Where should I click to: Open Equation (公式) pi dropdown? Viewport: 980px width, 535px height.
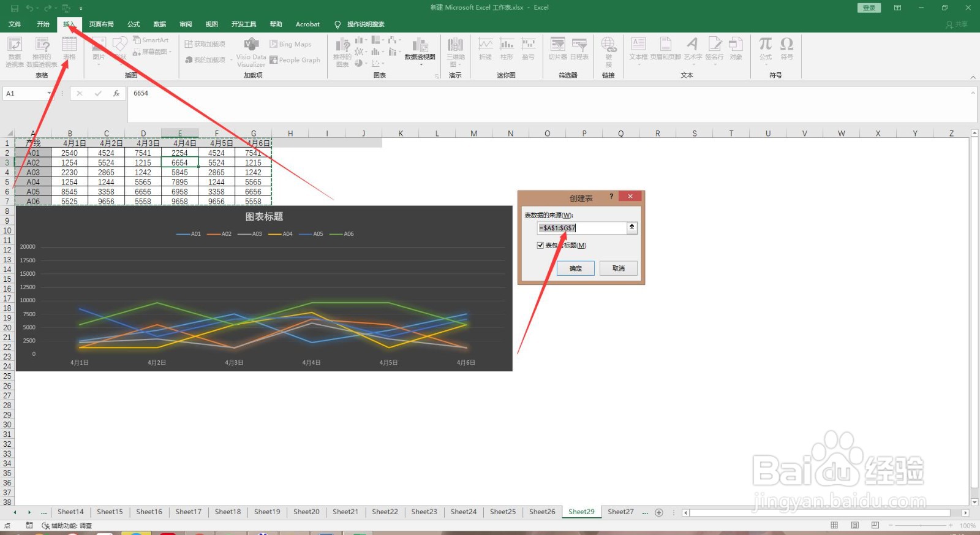(766, 52)
